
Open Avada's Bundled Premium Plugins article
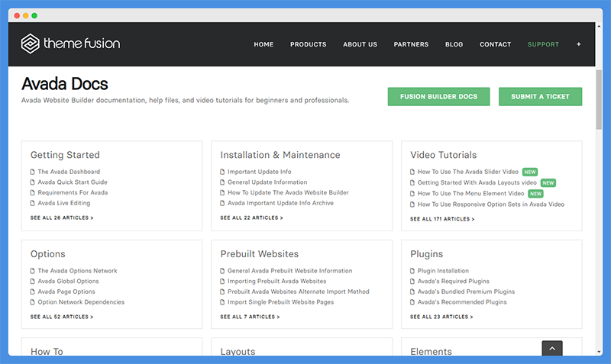[x=466, y=292]
